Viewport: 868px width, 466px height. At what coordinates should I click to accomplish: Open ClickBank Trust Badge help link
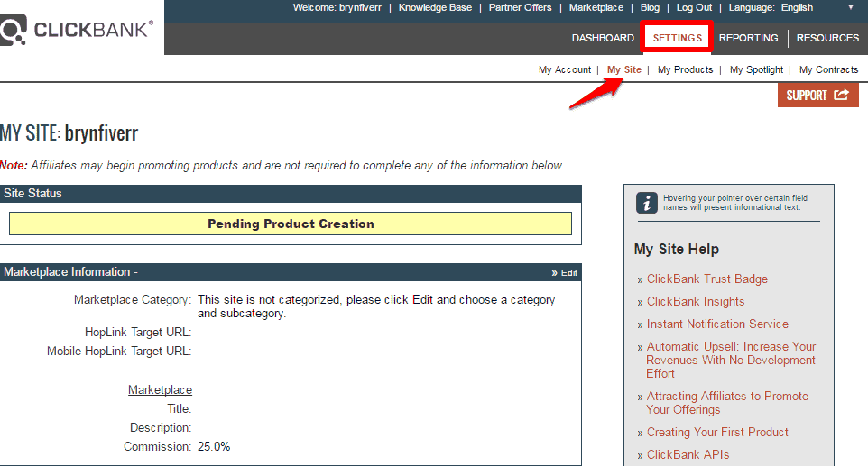[x=706, y=279]
